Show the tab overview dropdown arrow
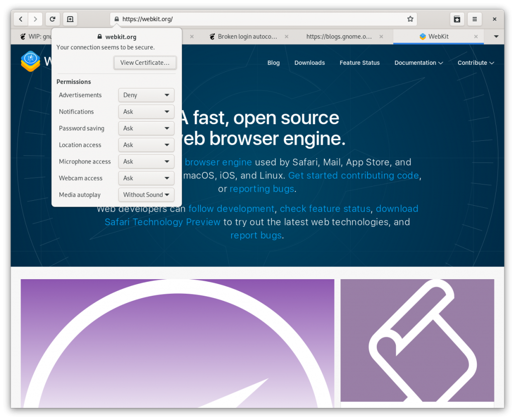515x420 pixels. tap(496, 36)
